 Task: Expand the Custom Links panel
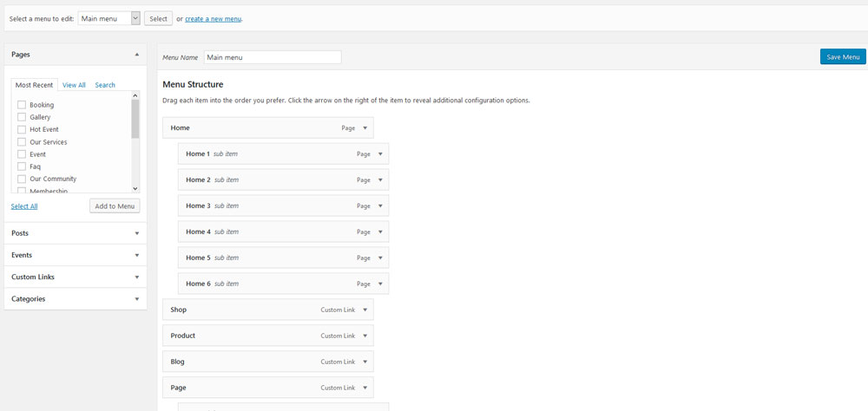(x=75, y=277)
